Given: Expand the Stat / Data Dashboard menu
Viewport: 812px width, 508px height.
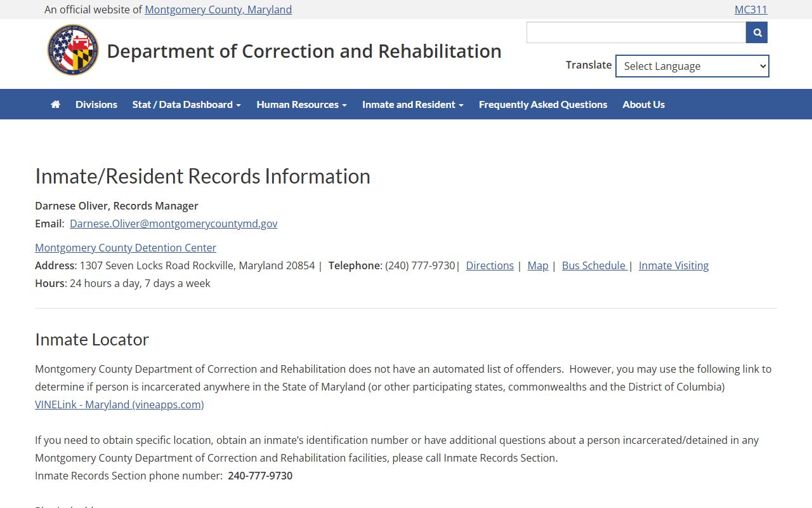Looking at the screenshot, I should click(187, 104).
